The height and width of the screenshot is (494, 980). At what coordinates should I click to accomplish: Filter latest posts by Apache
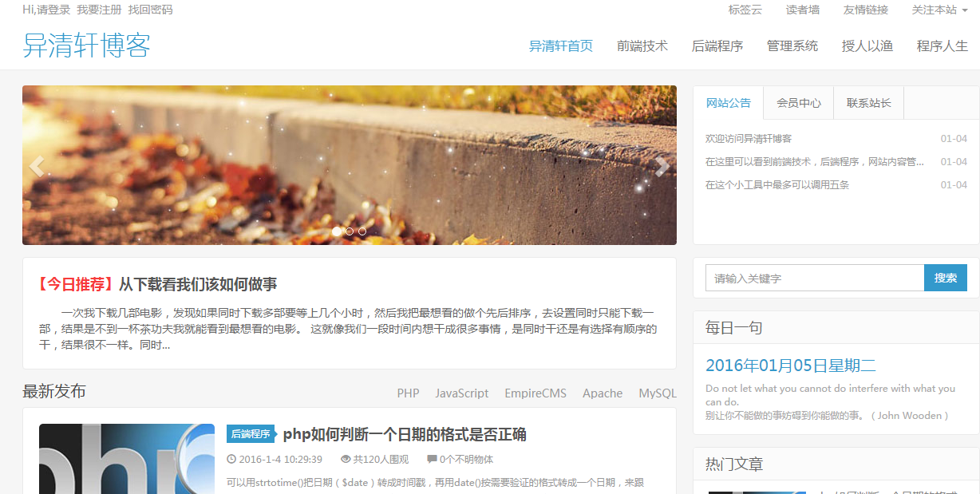603,393
